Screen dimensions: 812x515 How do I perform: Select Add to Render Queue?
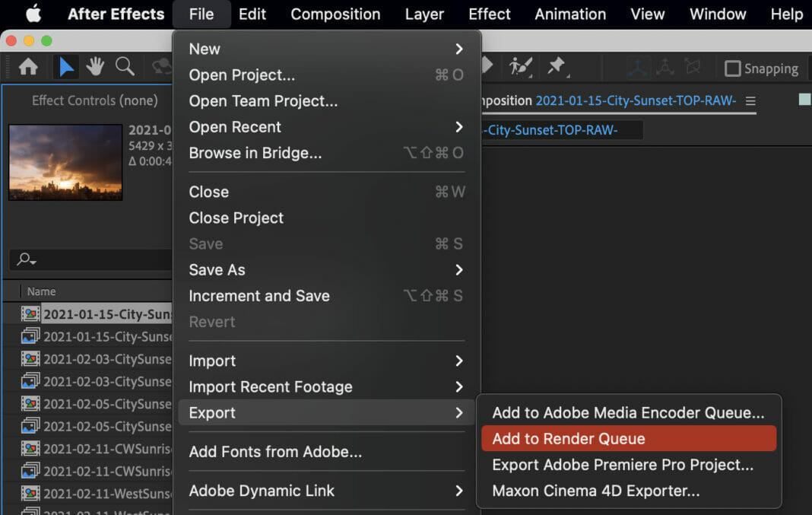click(x=567, y=438)
